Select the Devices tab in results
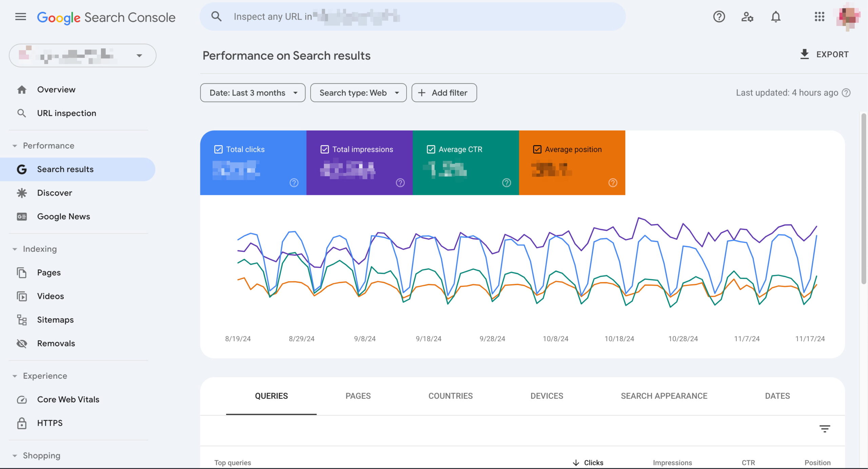The width and height of the screenshot is (868, 469). point(546,396)
